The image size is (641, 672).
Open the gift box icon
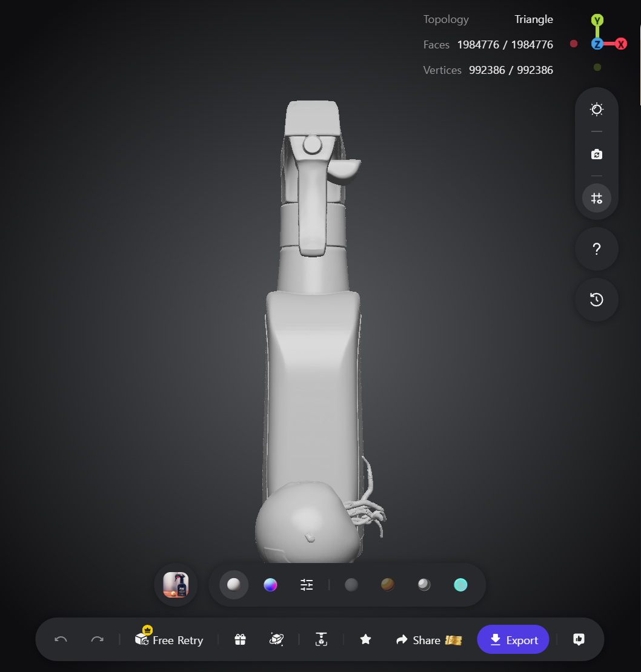point(240,639)
